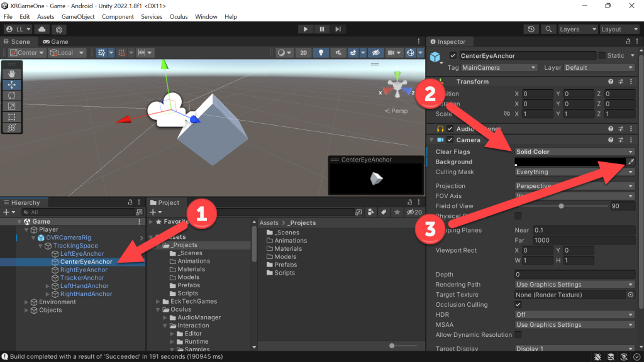Click the Background color eyedropper

[631, 162]
